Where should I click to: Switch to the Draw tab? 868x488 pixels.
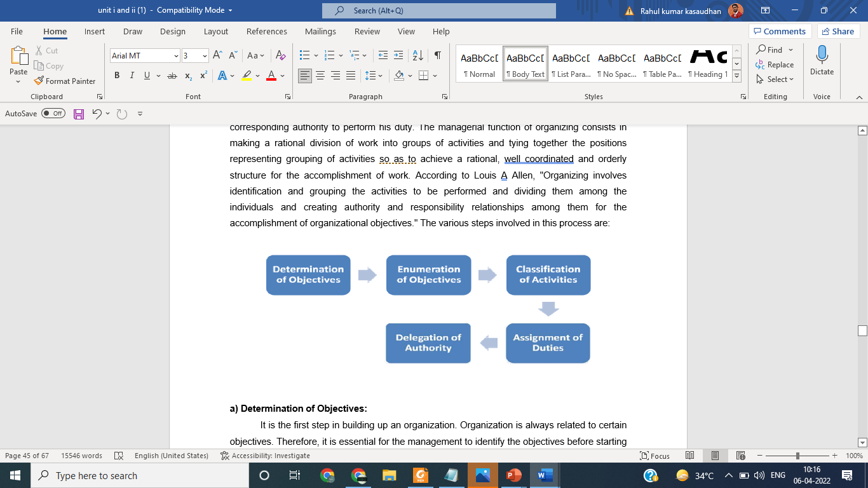click(x=133, y=31)
